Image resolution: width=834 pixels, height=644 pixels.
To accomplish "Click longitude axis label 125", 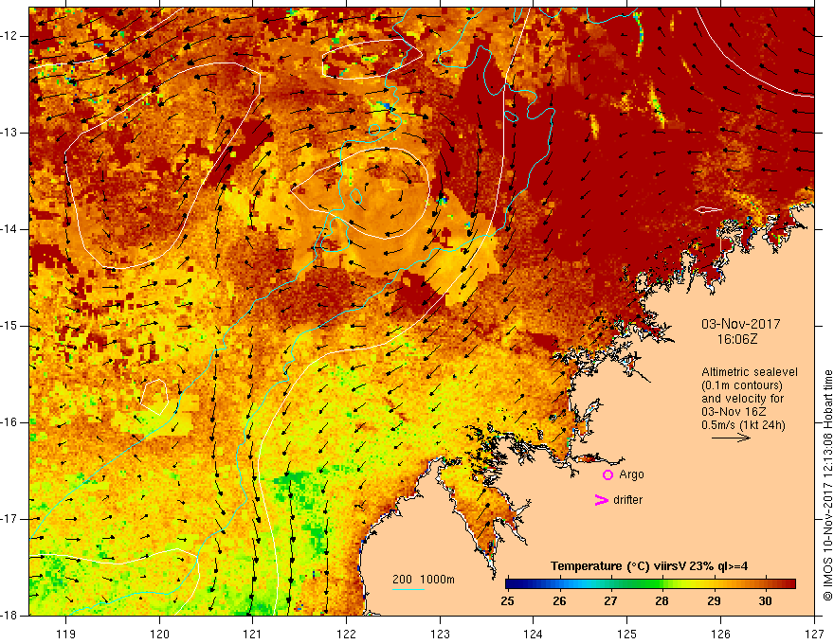I will pos(627,634).
